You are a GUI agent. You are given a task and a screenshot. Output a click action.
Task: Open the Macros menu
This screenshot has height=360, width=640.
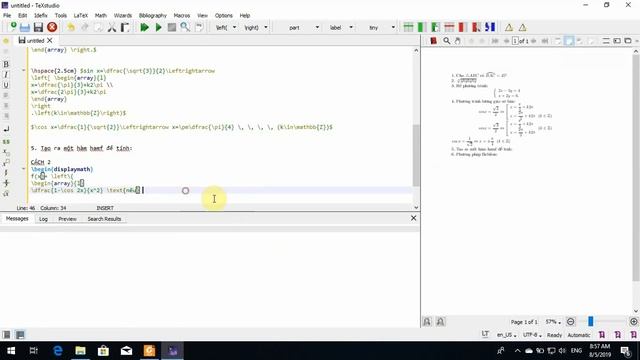coord(182,16)
